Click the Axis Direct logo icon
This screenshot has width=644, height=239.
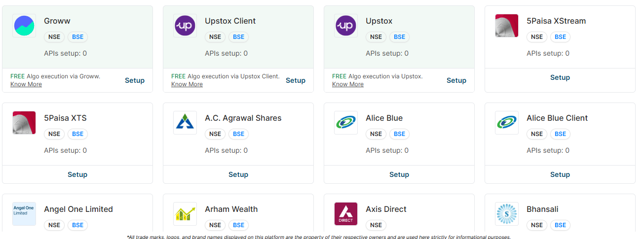pos(346,214)
